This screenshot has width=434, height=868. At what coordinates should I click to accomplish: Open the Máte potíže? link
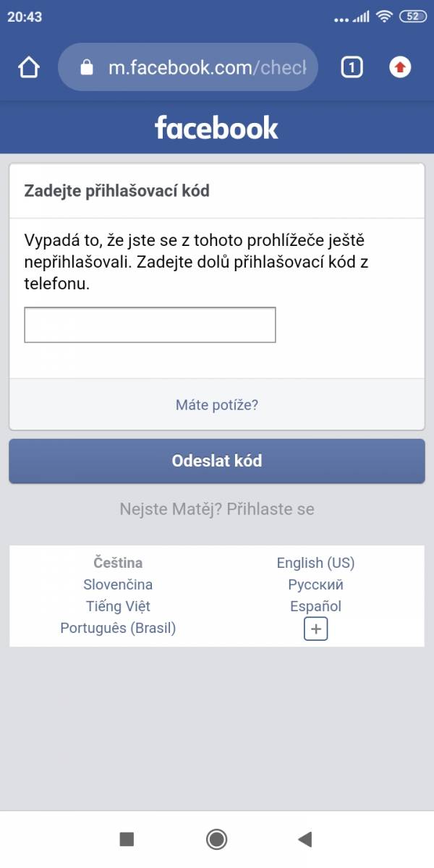217,404
